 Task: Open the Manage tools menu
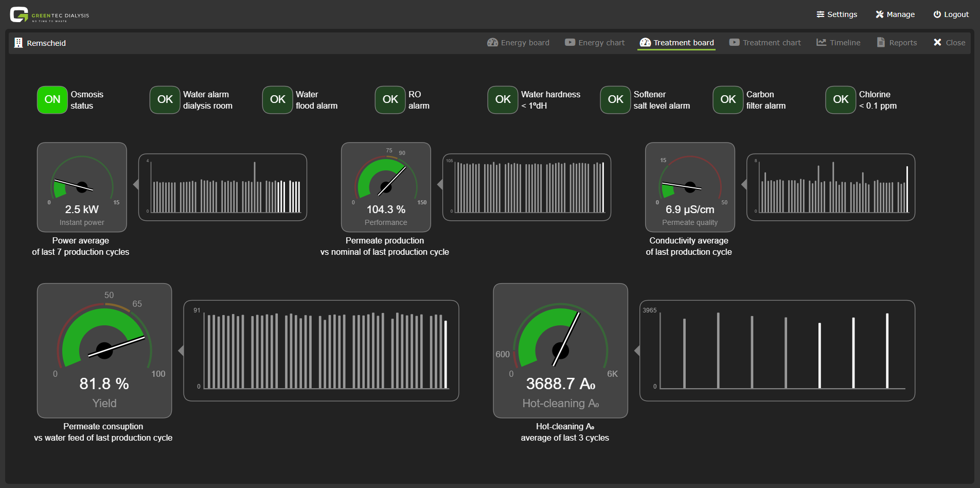pyautogui.click(x=895, y=14)
